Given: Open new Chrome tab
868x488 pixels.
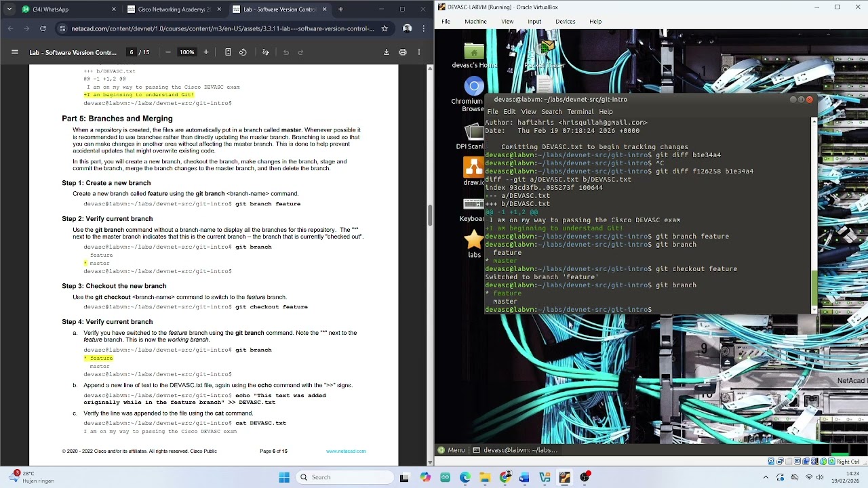Looking at the screenshot, I should (340, 9).
